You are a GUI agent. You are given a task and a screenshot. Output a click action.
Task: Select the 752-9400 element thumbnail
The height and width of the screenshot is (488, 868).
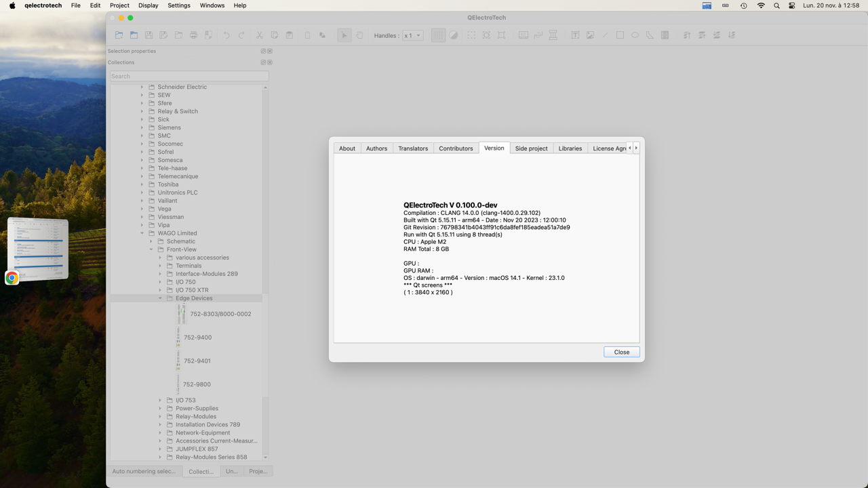click(x=179, y=337)
